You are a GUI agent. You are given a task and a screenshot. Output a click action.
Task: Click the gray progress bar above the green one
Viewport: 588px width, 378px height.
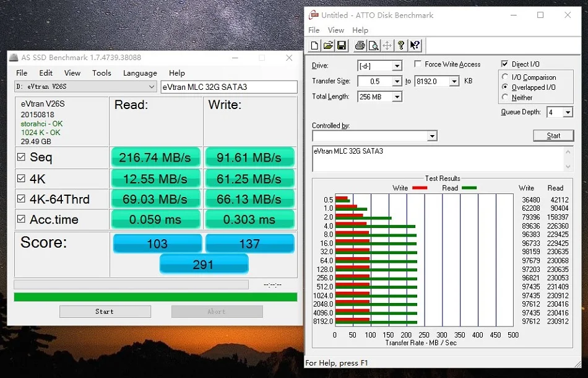131,284
